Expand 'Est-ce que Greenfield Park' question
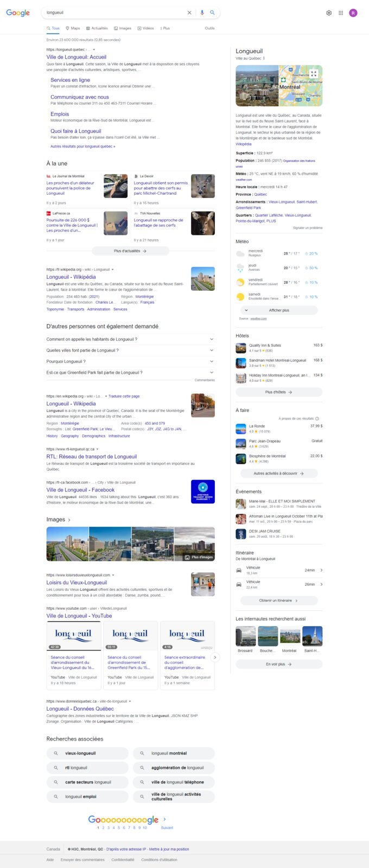This screenshot has width=369, height=868. point(130,373)
